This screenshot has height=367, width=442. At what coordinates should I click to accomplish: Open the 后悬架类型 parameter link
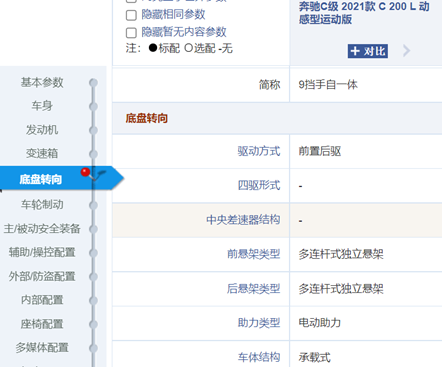click(x=253, y=288)
